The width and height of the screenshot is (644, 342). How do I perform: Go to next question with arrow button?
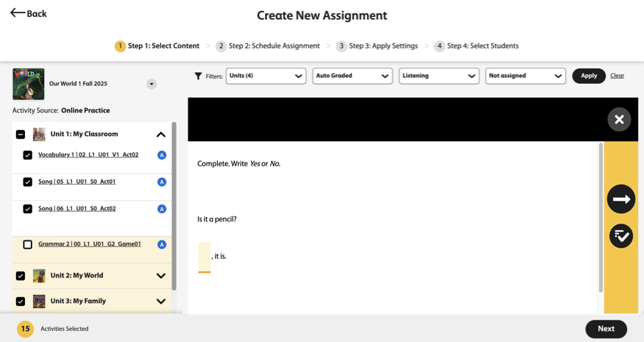621,199
